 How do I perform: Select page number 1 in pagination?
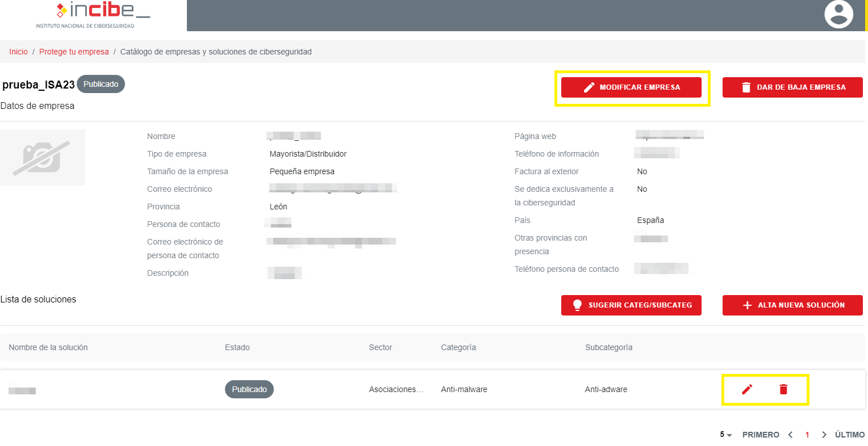click(807, 435)
